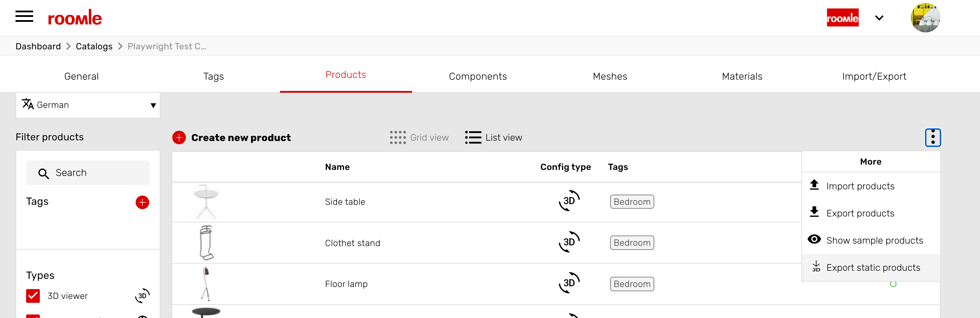Viewport: 980px width, 318px height.
Task: Open the three-dot More options button
Action: (932, 137)
